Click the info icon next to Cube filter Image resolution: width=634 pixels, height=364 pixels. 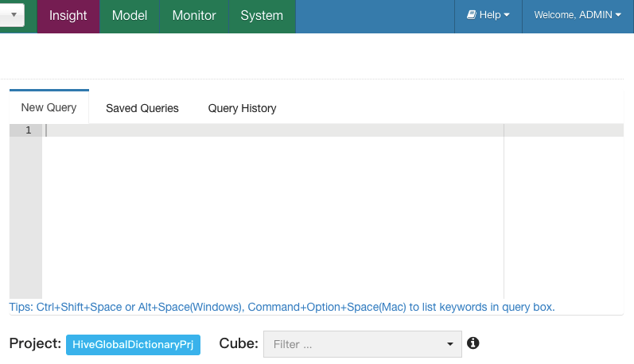(x=473, y=343)
